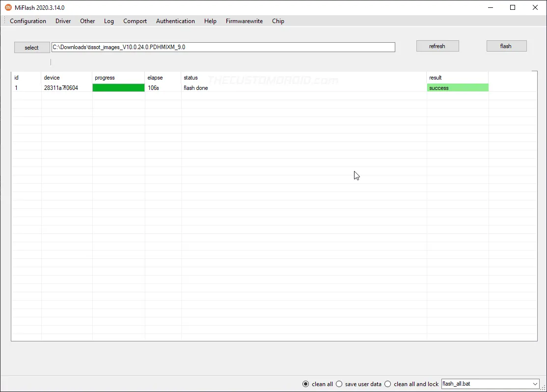The width and height of the screenshot is (547, 392).
Task: Open the Help menu
Action: (210, 21)
